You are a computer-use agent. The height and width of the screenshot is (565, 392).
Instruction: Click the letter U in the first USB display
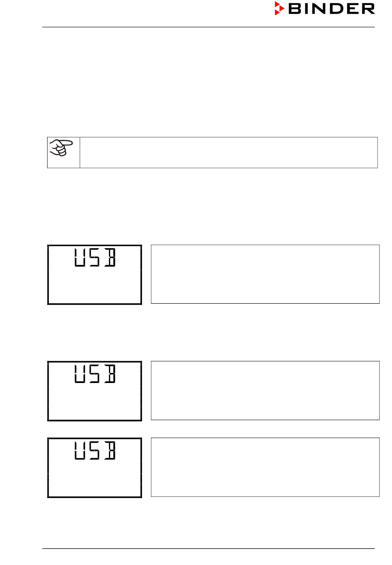(x=80, y=258)
